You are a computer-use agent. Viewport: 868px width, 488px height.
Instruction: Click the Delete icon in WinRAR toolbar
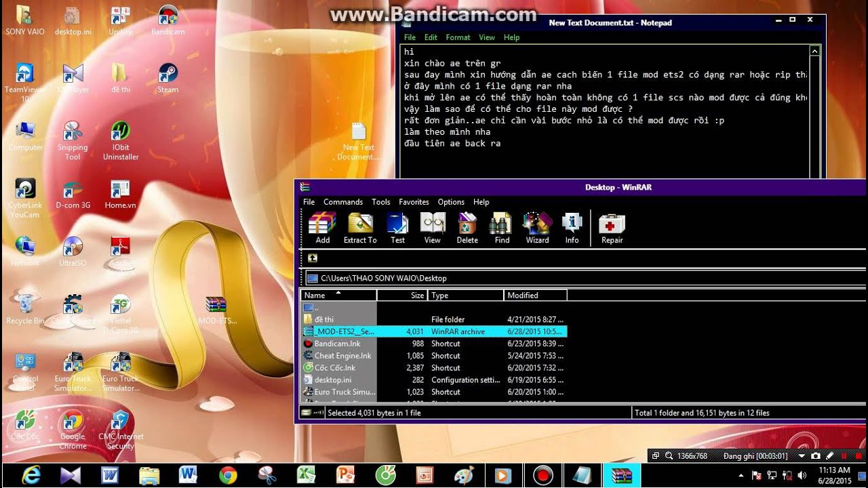(x=467, y=228)
